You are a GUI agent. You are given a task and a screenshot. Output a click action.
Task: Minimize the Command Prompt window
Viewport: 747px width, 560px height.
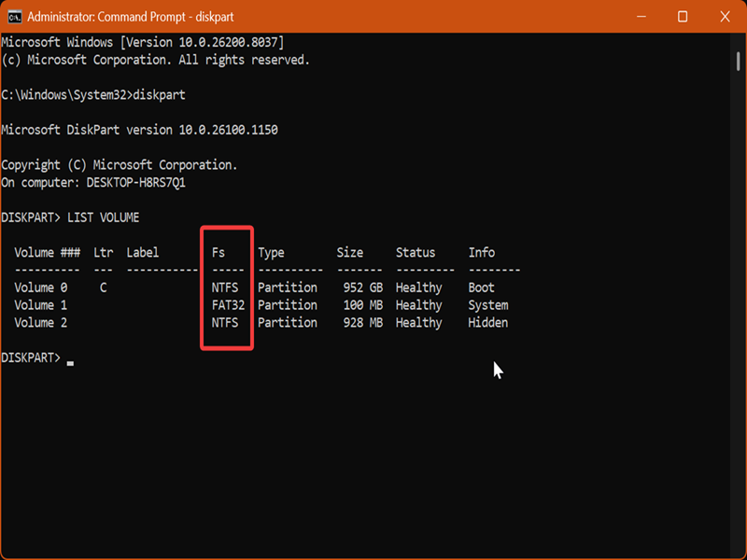click(x=641, y=17)
